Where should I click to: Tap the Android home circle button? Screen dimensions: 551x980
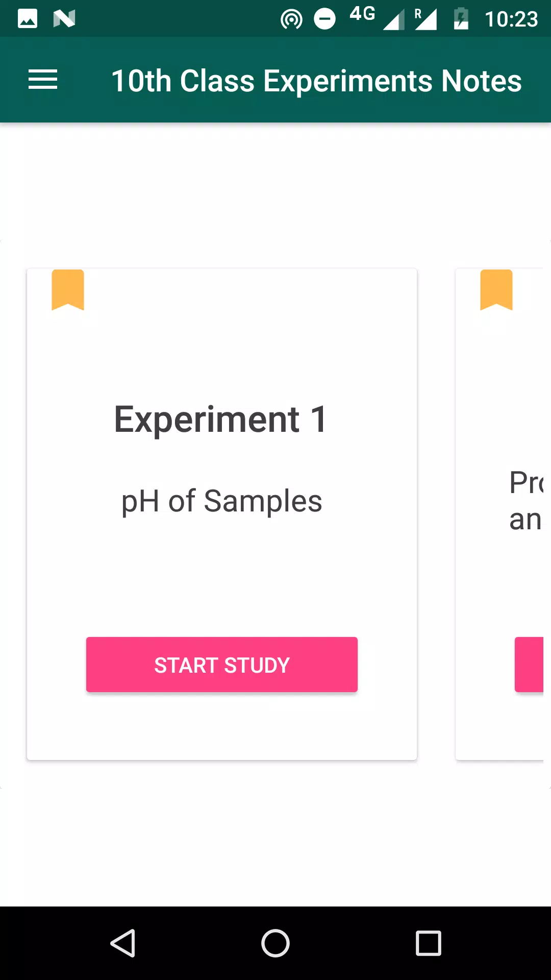[275, 943]
